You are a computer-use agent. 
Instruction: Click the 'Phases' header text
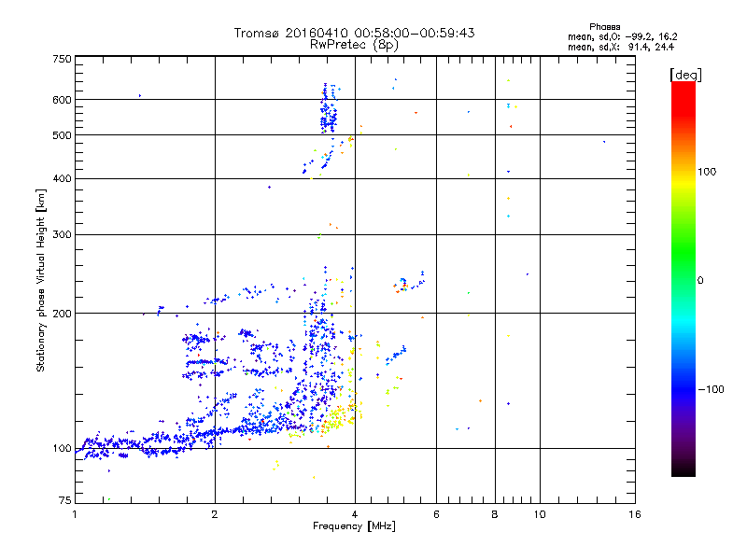pos(604,27)
